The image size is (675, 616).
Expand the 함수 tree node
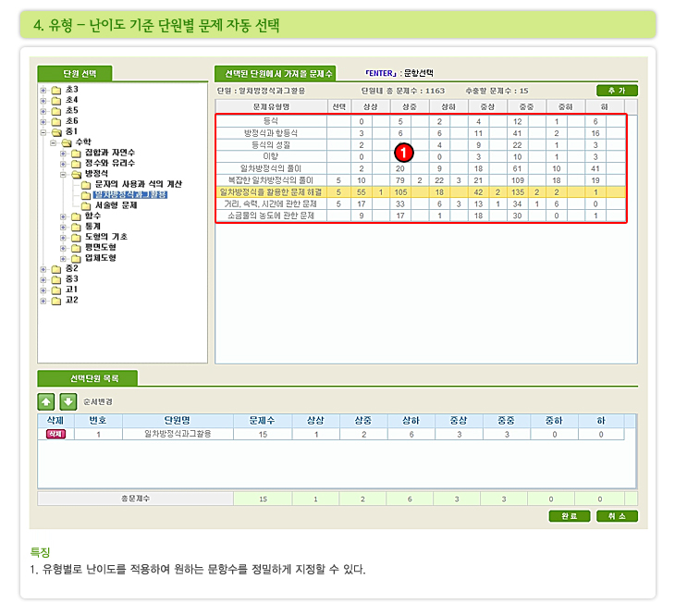click(63, 216)
